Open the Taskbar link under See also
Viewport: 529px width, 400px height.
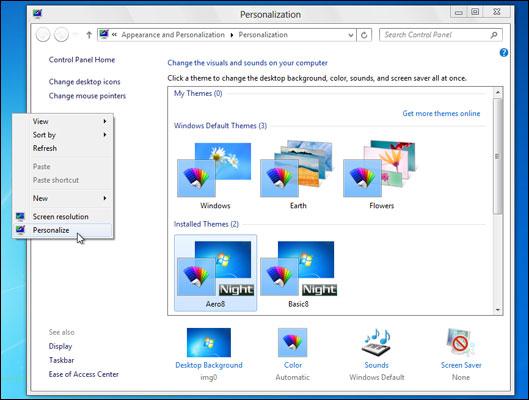click(x=61, y=360)
